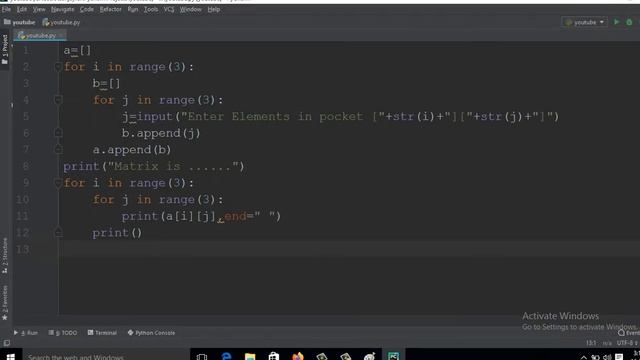640x360 pixels.
Task: Open the View menu
Action: pyautogui.click(x=39, y=9)
